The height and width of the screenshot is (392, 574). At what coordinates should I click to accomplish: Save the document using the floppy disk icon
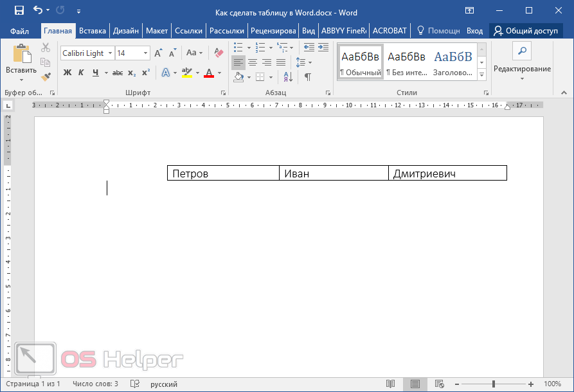pos(19,11)
